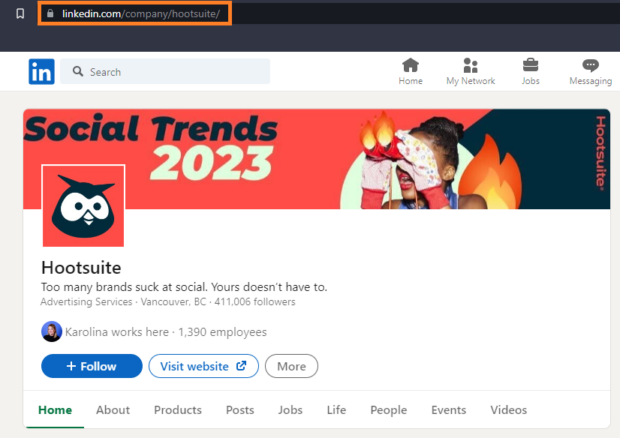Screen dimensions: 620x438
Task: Click the Advertising Services text
Action: (x=86, y=302)
